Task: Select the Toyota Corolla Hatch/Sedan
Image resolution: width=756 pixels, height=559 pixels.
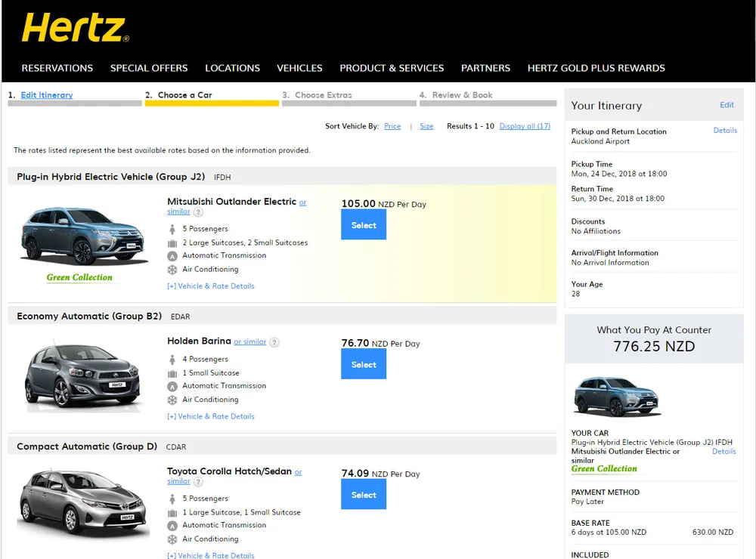Action: (x=364, y=495)
